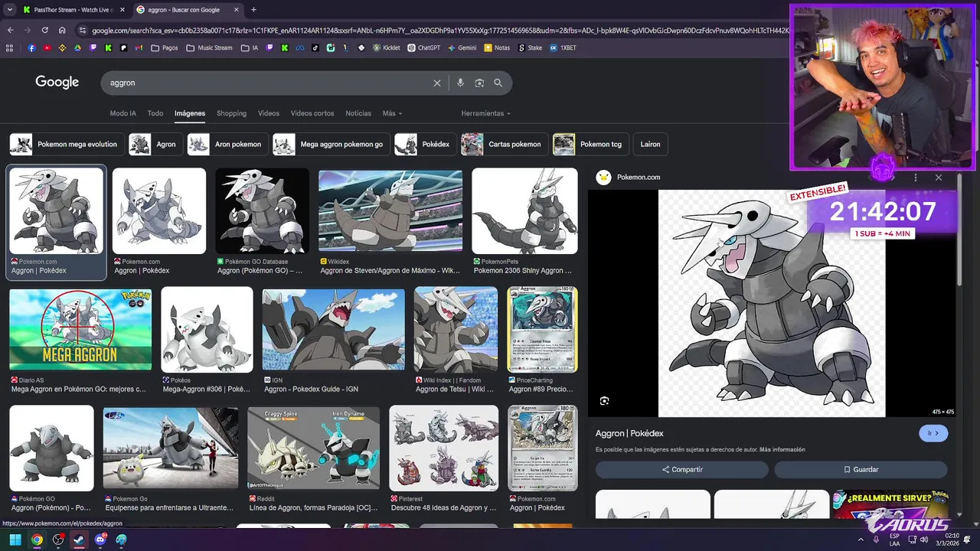Open the TikTok bookmark icon
Viewport: 980px width, 551px height.
[316, 47]
